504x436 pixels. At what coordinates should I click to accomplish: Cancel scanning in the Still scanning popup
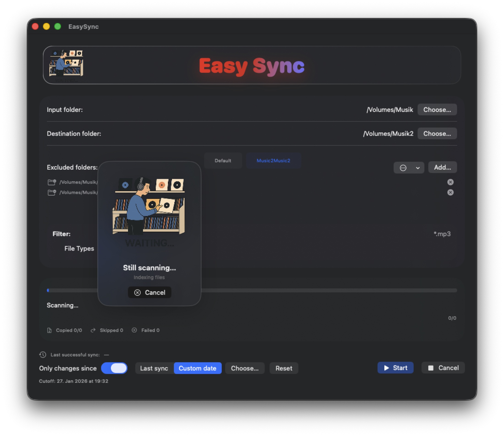click(150, 292)
